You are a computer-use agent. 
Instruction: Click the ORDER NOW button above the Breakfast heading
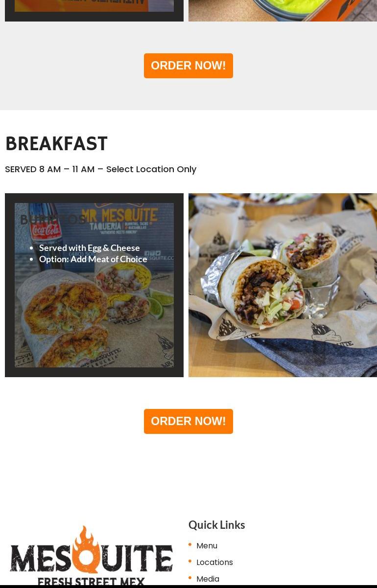click(188, 66)
